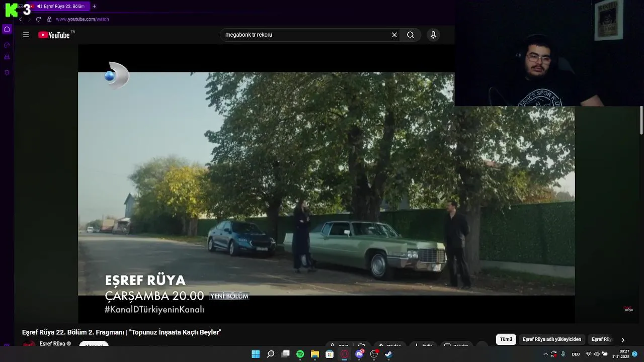644x362 pixels.
Task: Select the 'Tümü' filter chip
Action: tap(506, 339)
